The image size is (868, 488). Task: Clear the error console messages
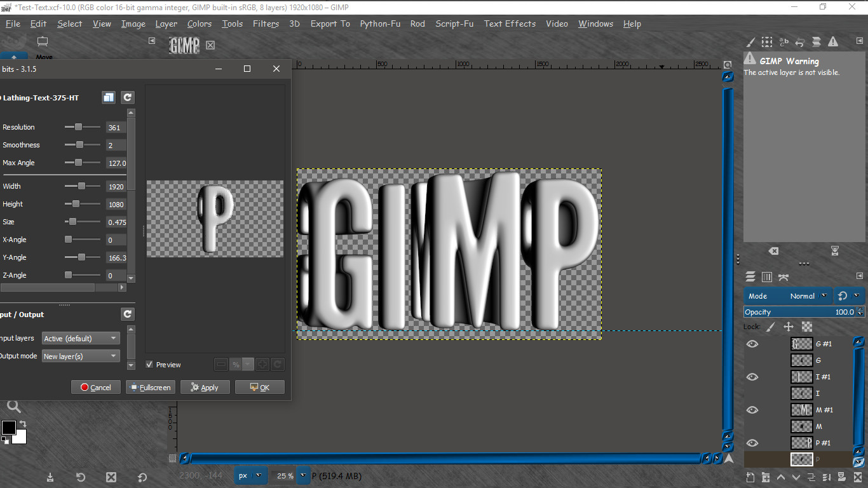(x=773, y=251)
